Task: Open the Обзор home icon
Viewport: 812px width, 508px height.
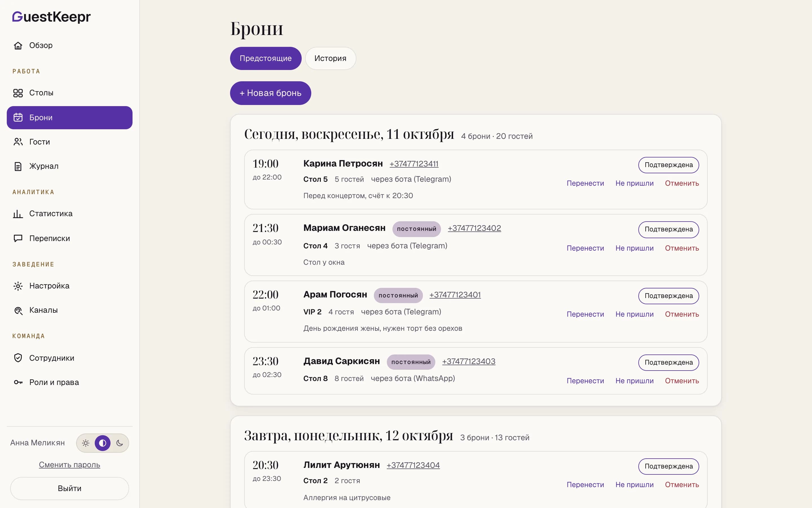Action: click(x=18, y=45)
